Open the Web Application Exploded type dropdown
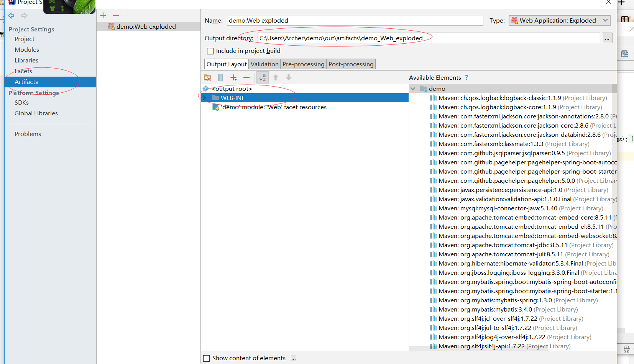This screenshot has width=634, height=364. (x=604, y=20)
